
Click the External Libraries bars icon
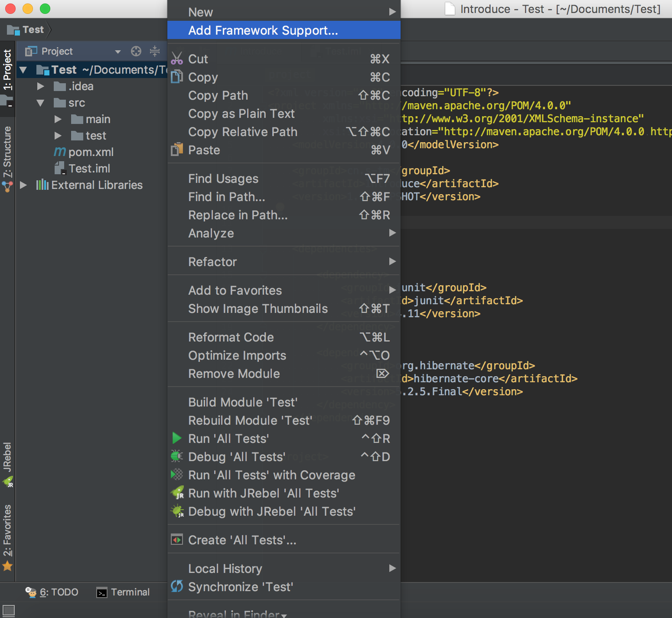[42, 185]
